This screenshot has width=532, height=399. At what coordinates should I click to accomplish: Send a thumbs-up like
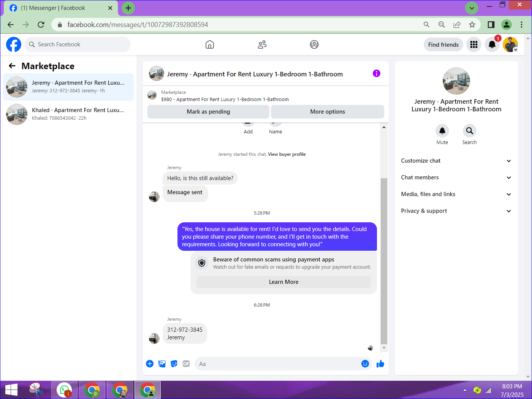[380, 364]
